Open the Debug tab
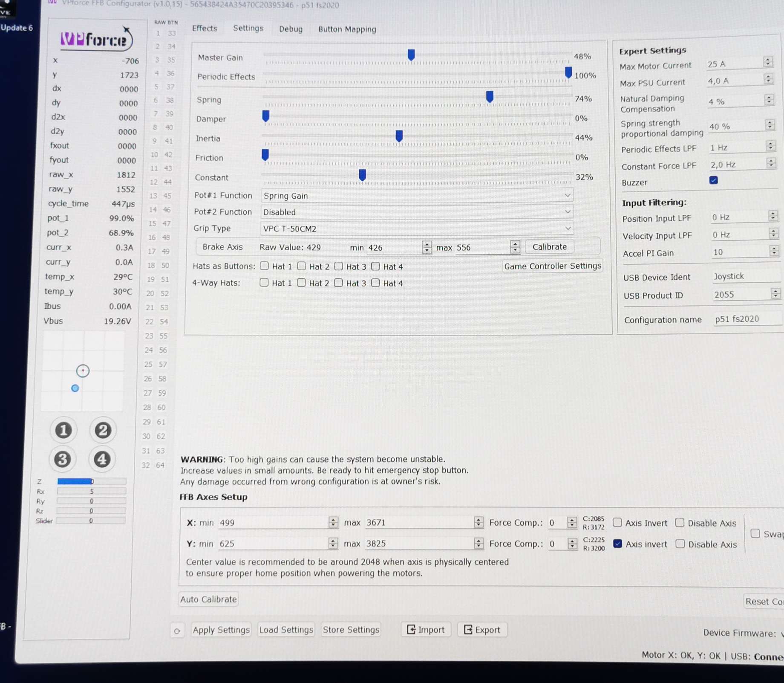The height and width of the screenshot is (683, 784). coord(291,29)
